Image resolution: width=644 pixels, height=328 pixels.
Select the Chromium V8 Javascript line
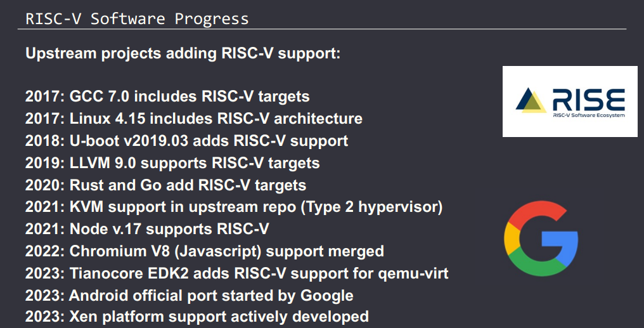[204, 251]
